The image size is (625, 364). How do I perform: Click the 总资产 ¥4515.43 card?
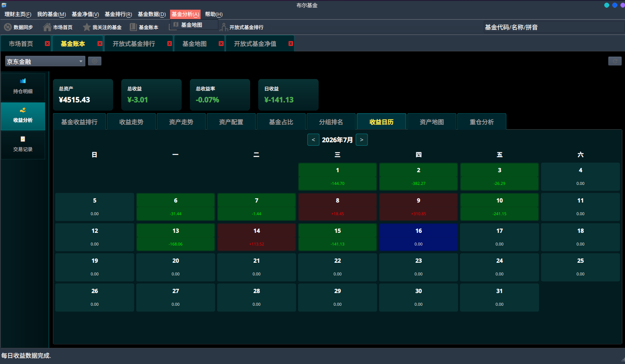pos(83,95)
